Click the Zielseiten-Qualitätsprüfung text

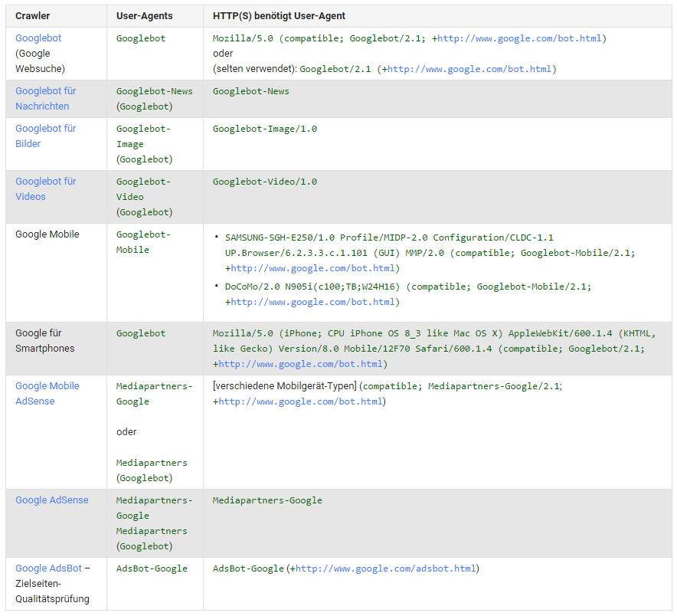pos(52,591)
